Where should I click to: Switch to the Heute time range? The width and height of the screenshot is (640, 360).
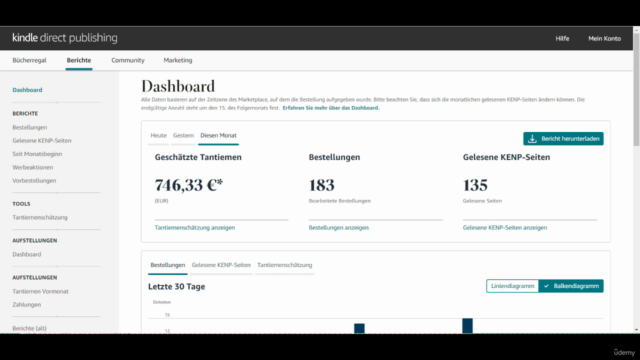[158, 136]
